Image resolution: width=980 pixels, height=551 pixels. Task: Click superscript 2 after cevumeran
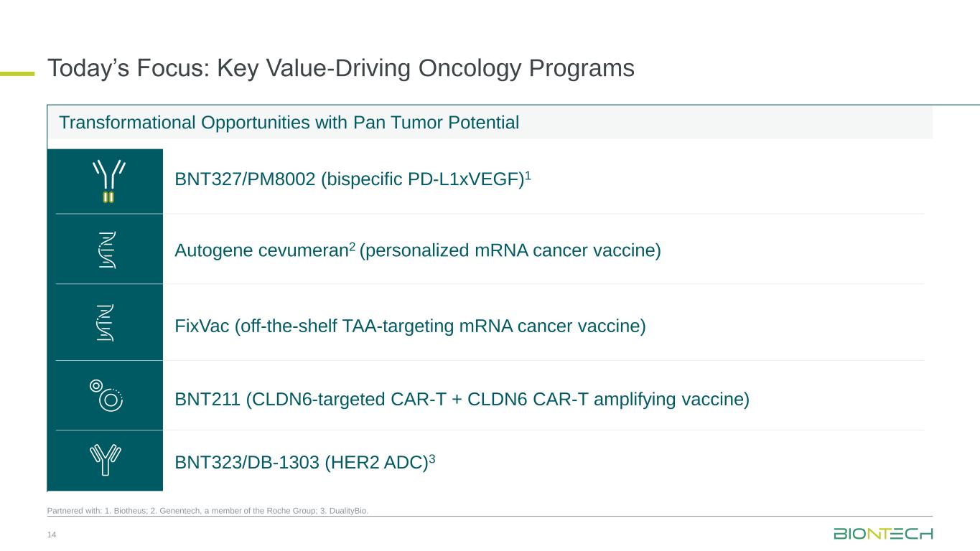[353, 245]
